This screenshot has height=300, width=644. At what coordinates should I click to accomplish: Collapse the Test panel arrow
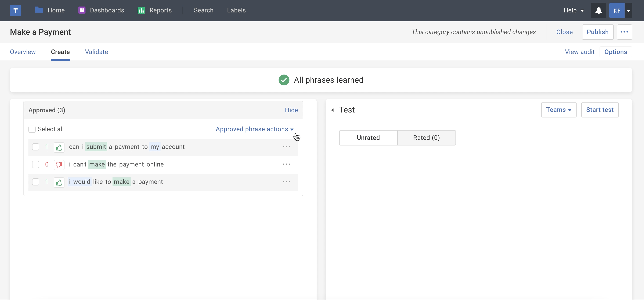coord(333,110)
